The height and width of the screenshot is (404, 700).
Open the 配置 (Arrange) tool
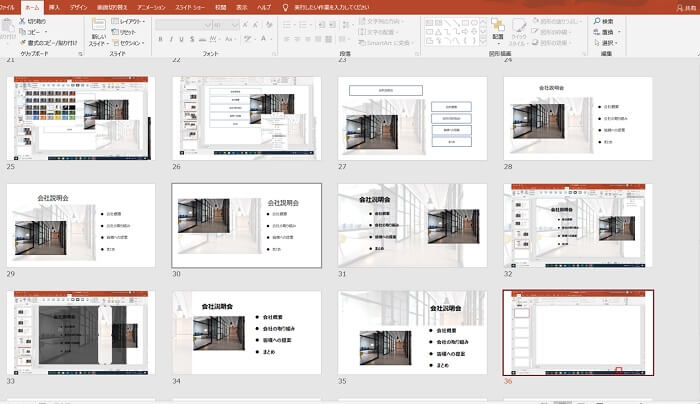(497, 27)
